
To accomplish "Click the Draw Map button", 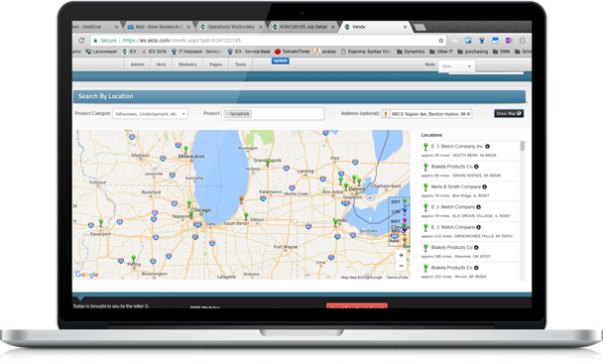I will (x=509, y=113).
